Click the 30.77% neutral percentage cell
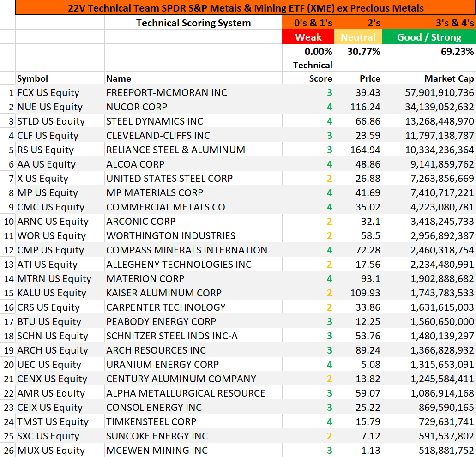The image size is (476, 457). [358, 51]
